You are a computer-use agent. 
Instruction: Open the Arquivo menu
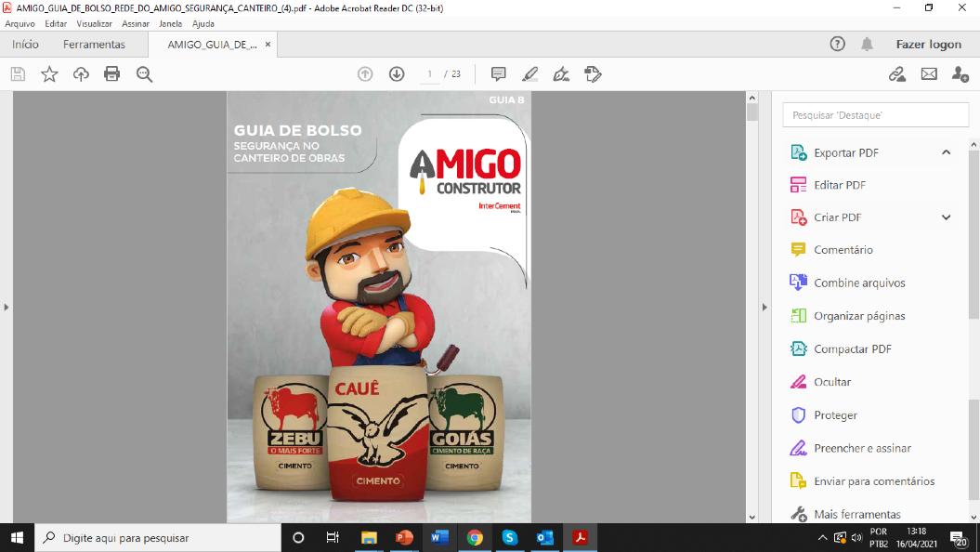coord(20,24)
